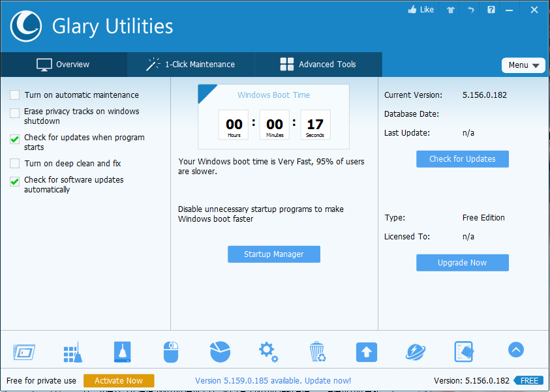Viewport: 550px width, 392px height.
Task: Open the Registry Cleaner broom-and-grid icon
Action: click(72, 352)
